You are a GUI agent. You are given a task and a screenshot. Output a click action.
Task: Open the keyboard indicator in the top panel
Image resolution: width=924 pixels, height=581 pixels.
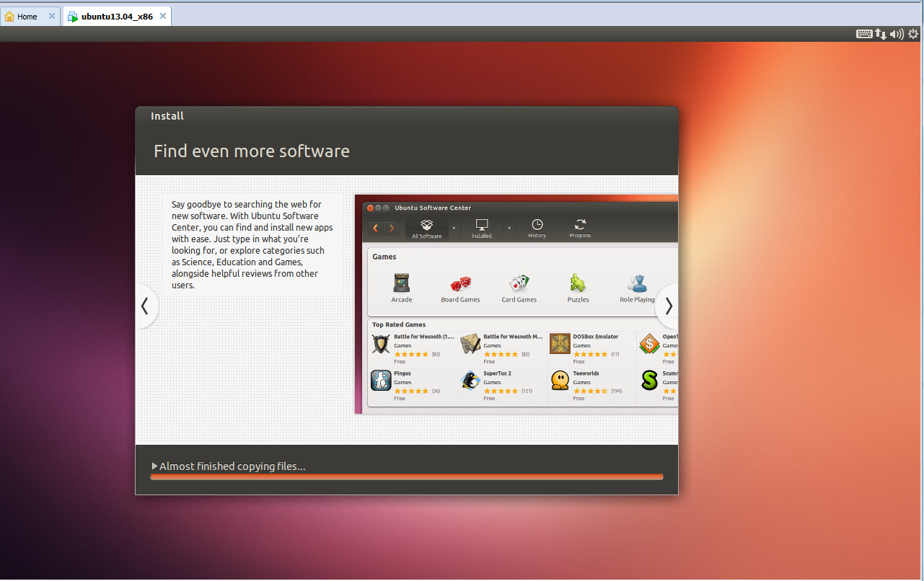point(864,34)
